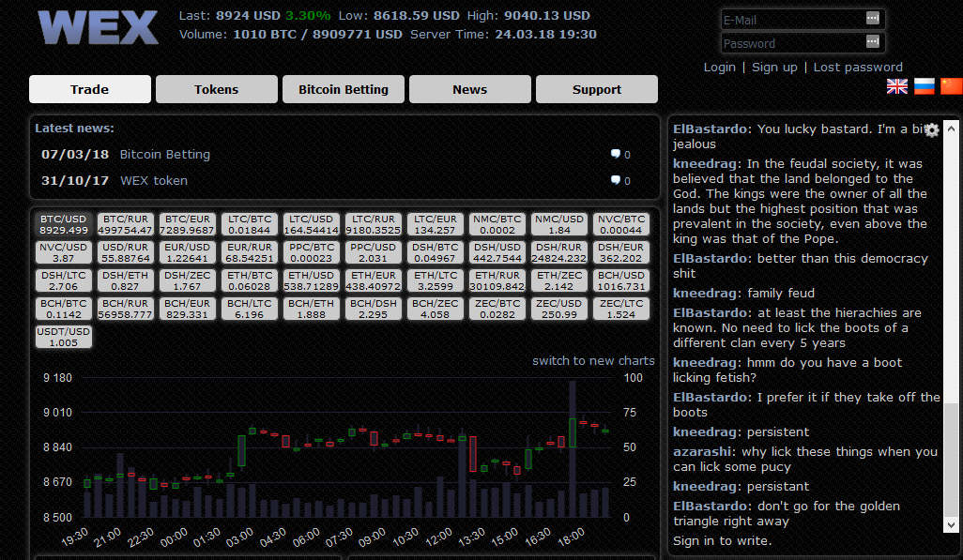This screenshot has height=560, width=963.
Task: Select the DSH/ETH pair
Action: point(125,280)
